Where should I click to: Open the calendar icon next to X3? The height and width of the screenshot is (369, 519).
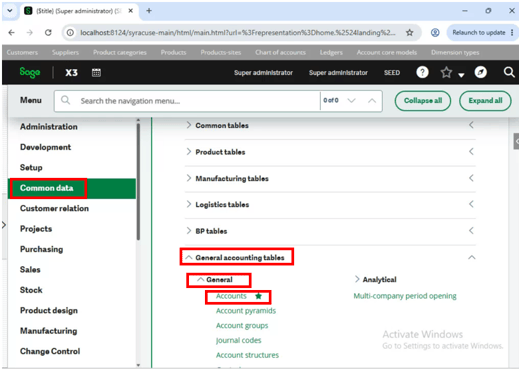pyautogui.click(x=96, y=72)
